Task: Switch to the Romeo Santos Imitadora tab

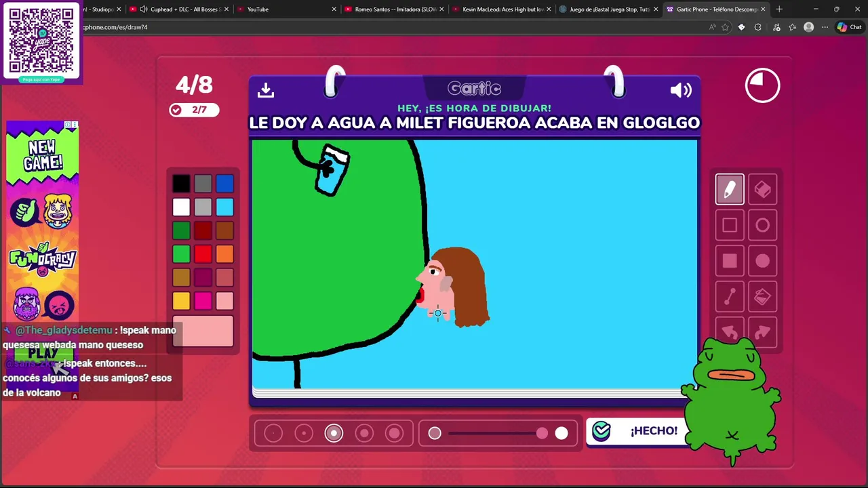Action: coord(395,9)
